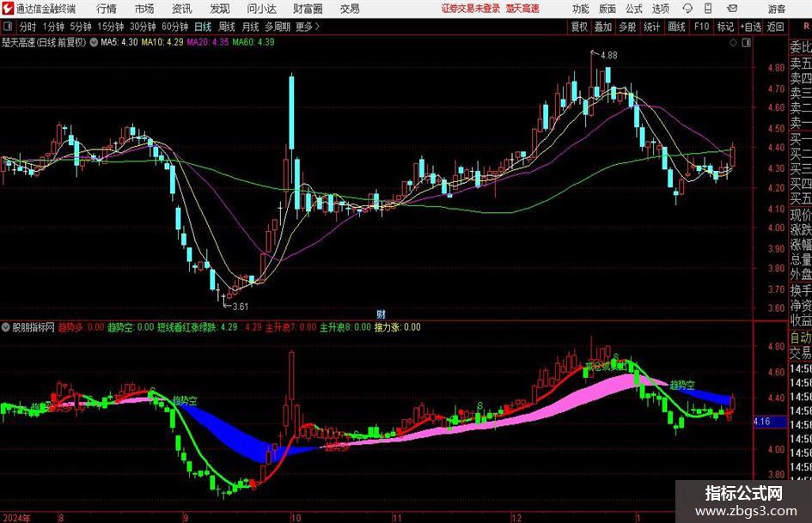Add stock with +自选 button
Image resolution: width=812 pixels, height=523 pixels.
751,27
